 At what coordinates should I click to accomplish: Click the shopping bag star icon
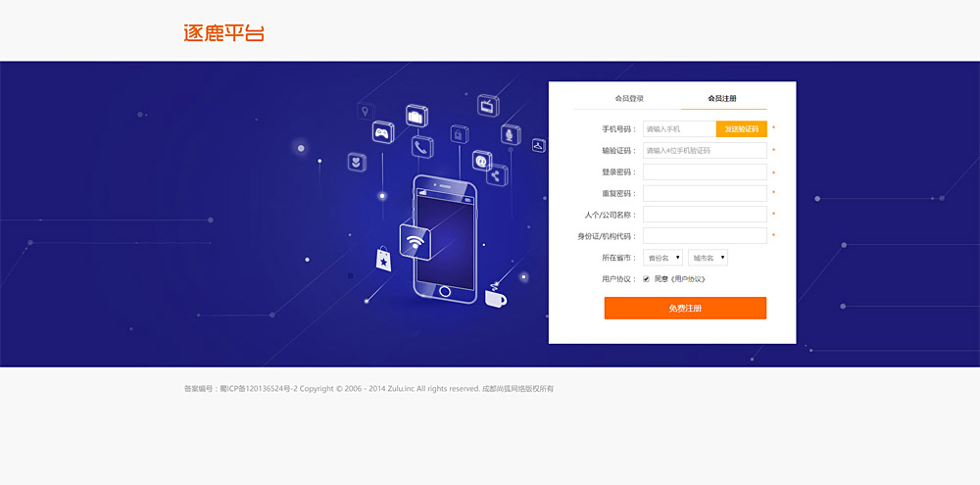tap(384, 260)
